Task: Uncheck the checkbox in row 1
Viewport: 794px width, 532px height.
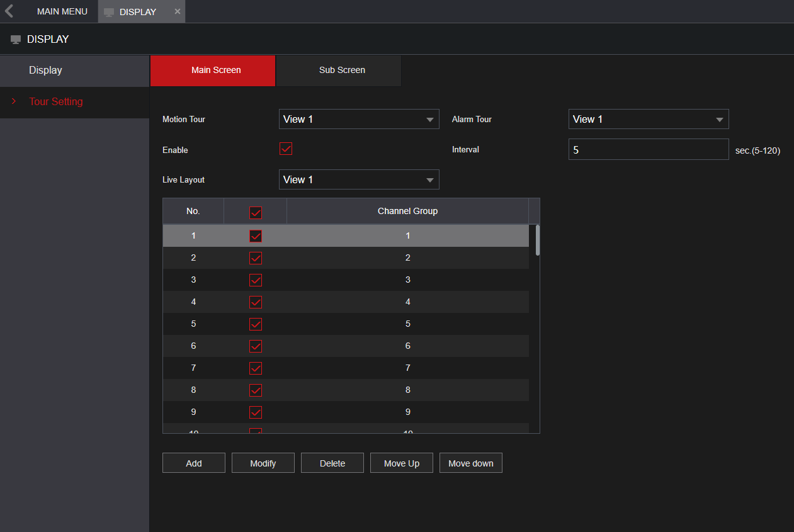Action: coord(256,236)
